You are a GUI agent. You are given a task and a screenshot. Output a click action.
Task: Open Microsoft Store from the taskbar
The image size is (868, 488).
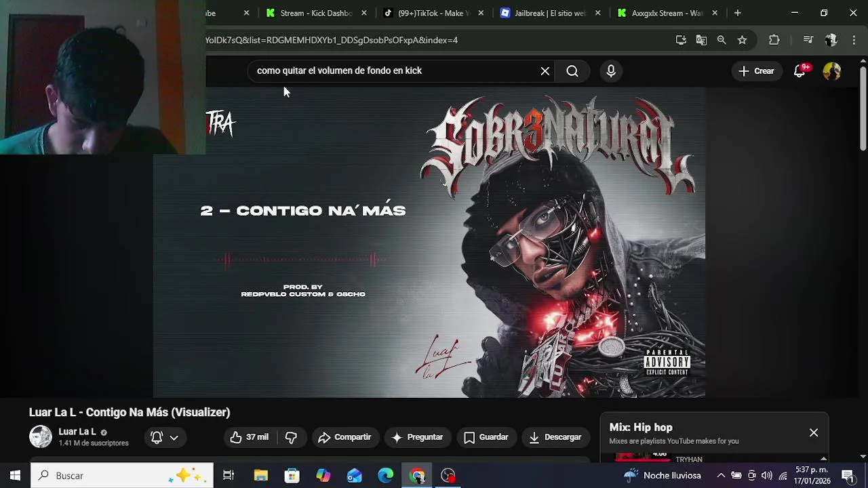point(292,475)
